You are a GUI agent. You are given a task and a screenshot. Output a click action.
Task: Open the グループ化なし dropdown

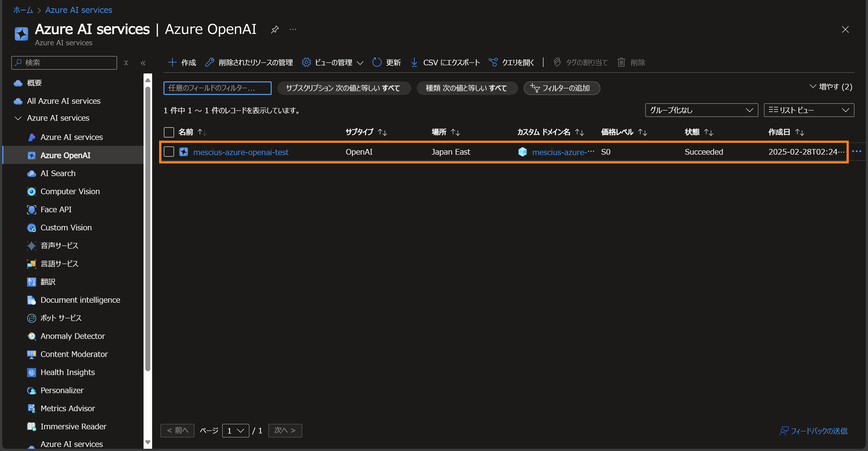point(701,110)
